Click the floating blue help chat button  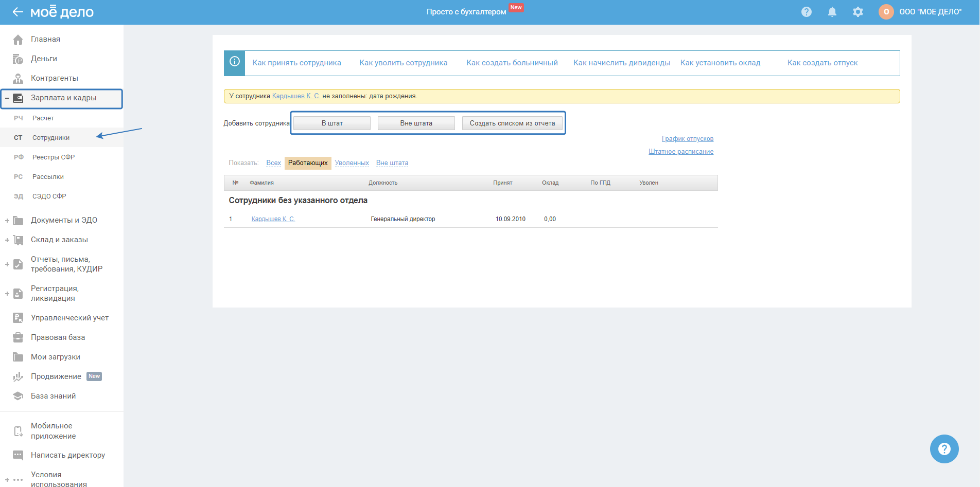point(944,449)
